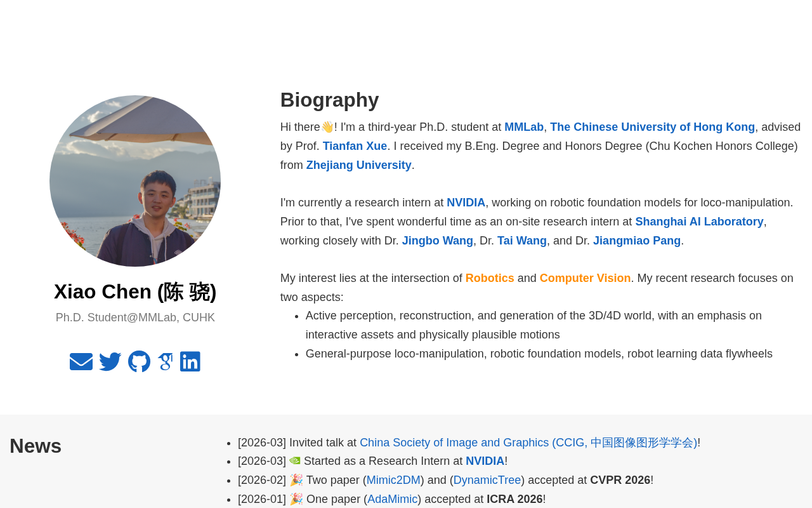The width and height of the screenshot is (812, 508).
Task: Visit Tai Wang's page
Action: pyautogui.click(x=522, y=241)
